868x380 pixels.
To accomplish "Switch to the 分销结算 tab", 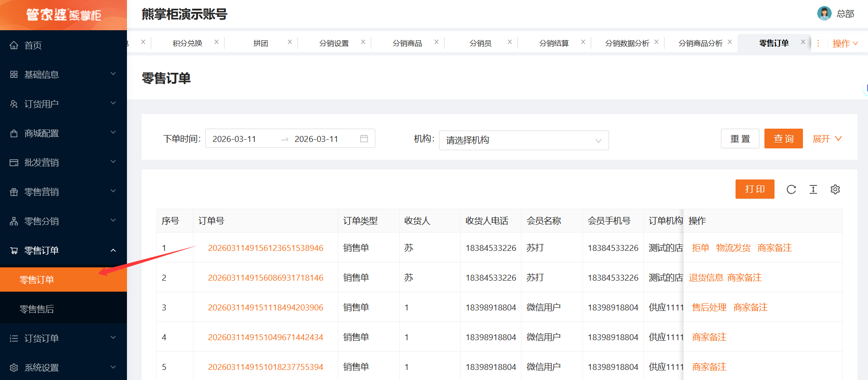I will point(554,43).
